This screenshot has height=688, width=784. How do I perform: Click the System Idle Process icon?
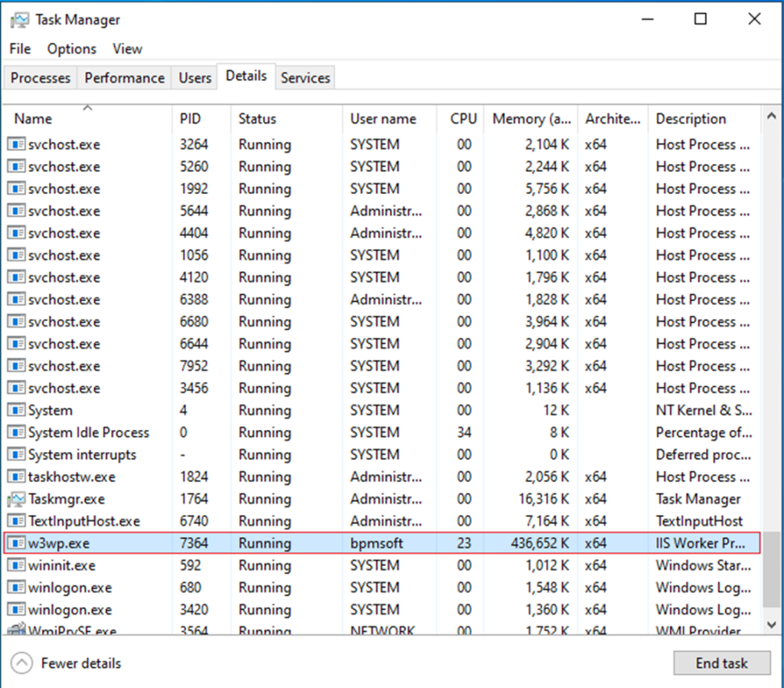click(16, 432)
